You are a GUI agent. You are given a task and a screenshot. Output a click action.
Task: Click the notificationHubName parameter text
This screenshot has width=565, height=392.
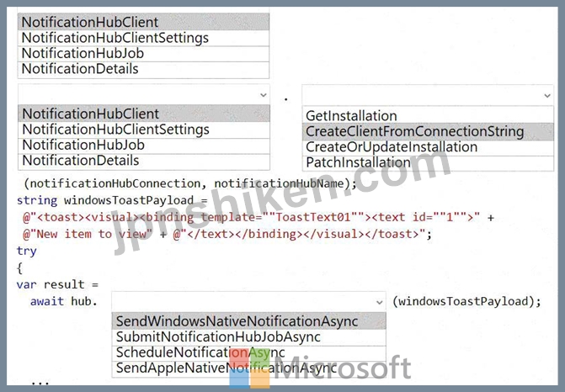(279, 183)
